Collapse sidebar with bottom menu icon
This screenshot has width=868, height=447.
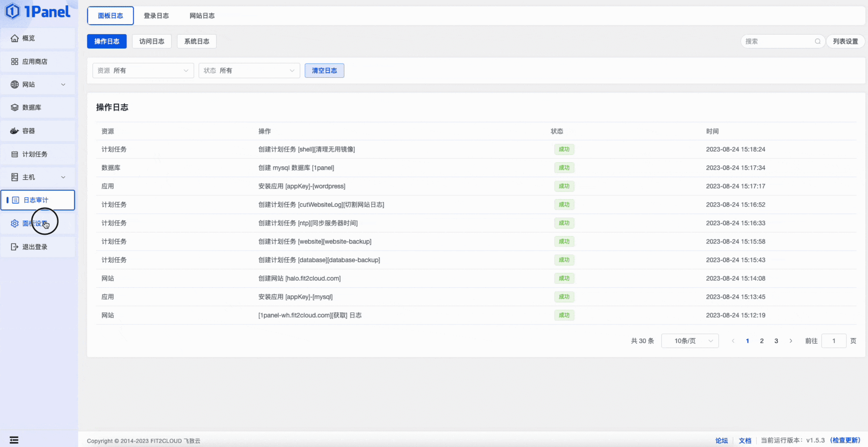coord(14,440)
